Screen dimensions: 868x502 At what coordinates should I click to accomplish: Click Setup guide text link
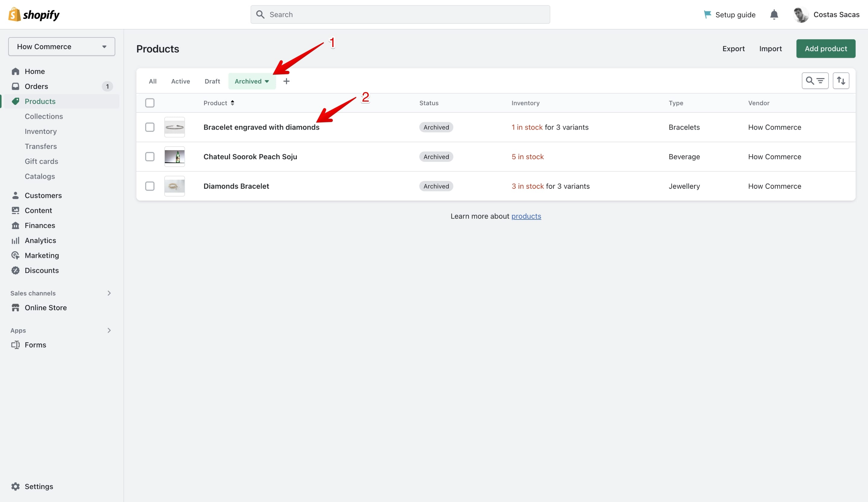coord(735,14)
